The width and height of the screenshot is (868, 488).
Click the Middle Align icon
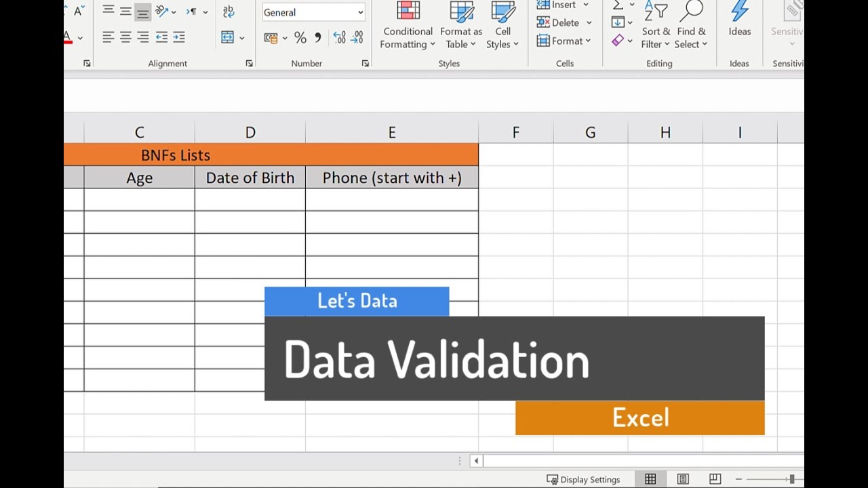[125, 12]
